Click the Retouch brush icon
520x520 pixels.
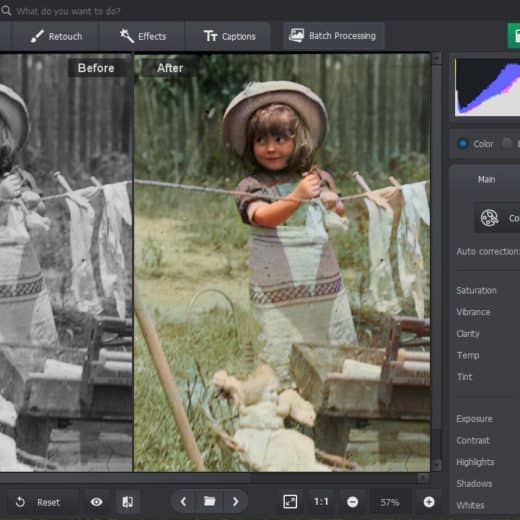(x=37, y=36)
